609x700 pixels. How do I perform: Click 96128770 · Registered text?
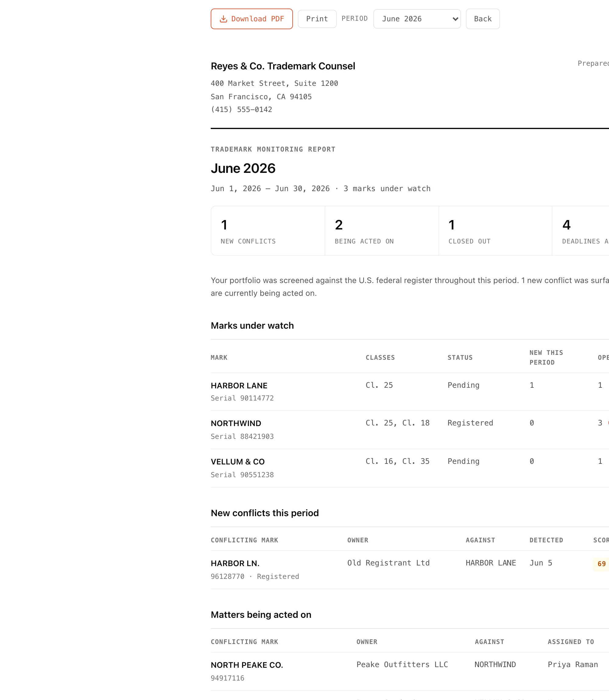(x=255, y=577)
